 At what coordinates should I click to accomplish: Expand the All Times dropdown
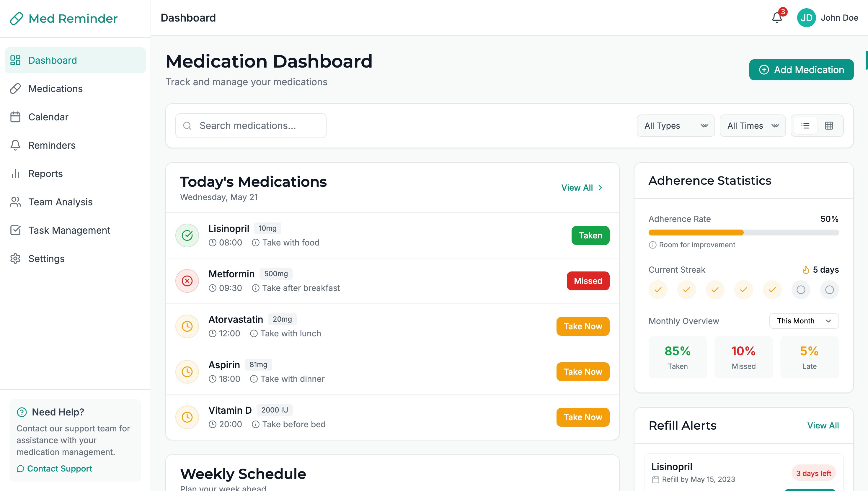coord(752,125)
